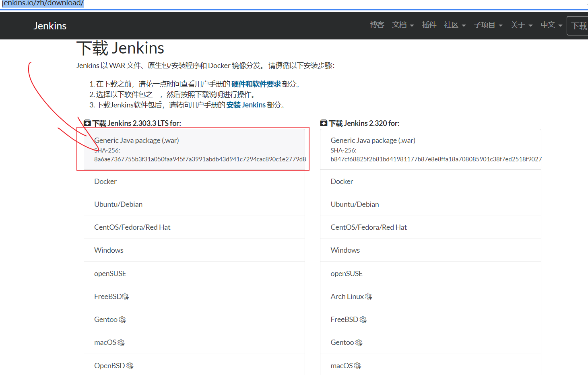Choose Ubuntu/Debian under Jenkins 2.303.3 LTS
Image resolution: width=588 pixels, height=375 pixels.
click(194, 204)
